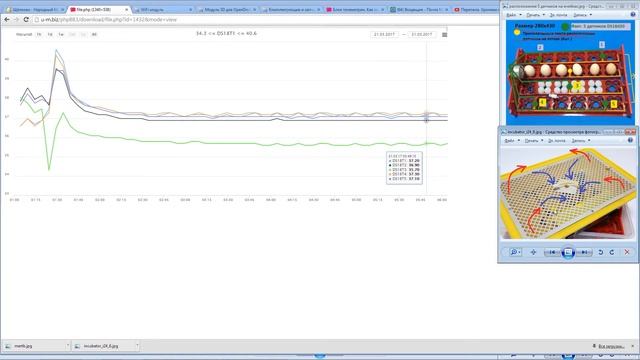Open the chart hamburger export menu

click(444, 35)
